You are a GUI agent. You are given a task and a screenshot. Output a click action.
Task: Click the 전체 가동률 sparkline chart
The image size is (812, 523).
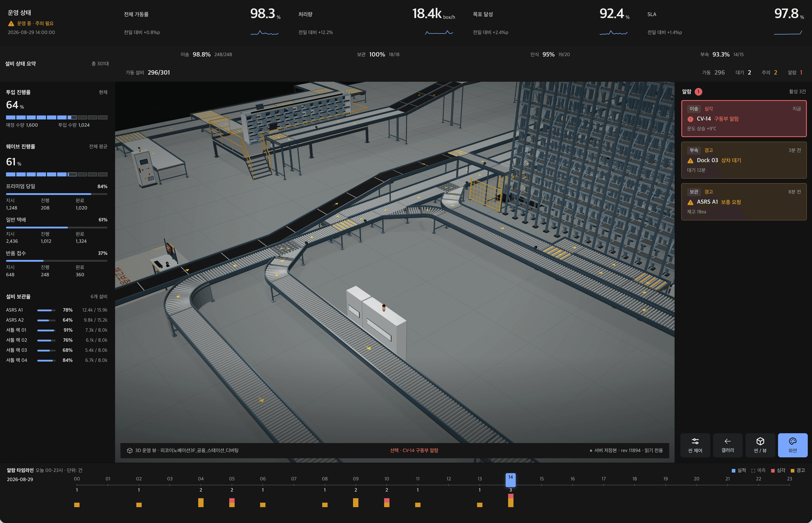264,33
